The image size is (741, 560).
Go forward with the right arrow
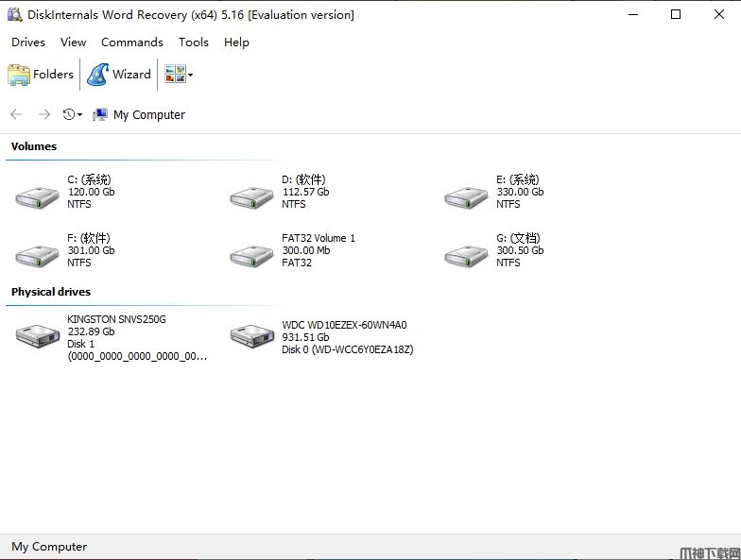pyautogui.click(x=43, y=114)
